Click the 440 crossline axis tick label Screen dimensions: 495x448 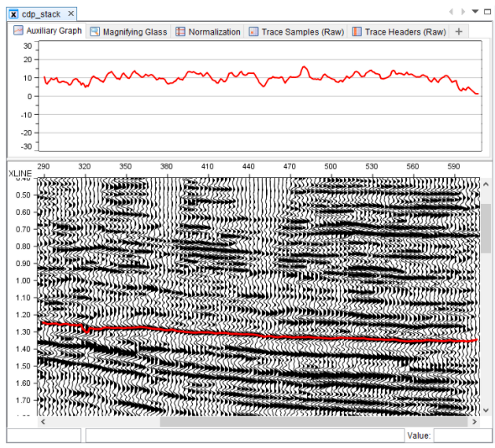click(248, 166)
